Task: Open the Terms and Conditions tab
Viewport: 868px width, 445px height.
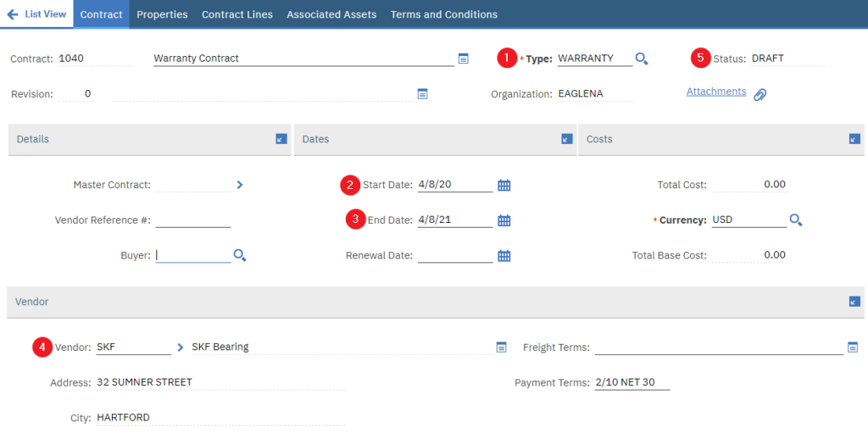Action: click(x=444, y=14)
